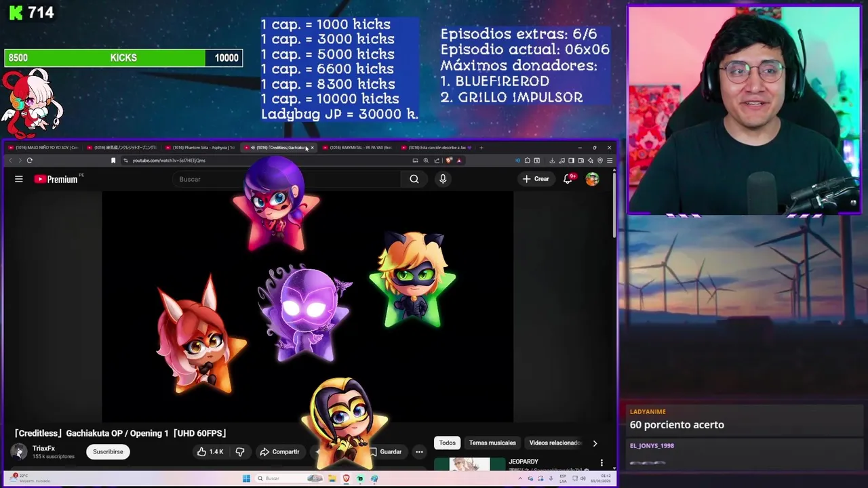Open the browser sidebar panel icon

(571, 161)
